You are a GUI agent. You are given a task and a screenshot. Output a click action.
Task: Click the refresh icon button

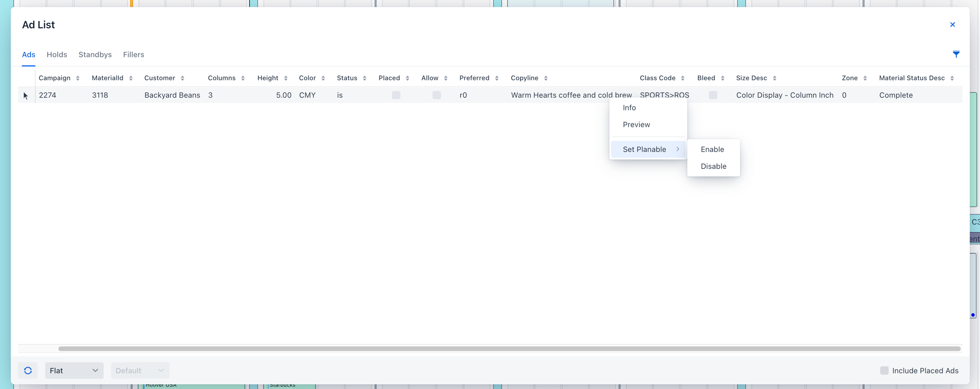28,370
